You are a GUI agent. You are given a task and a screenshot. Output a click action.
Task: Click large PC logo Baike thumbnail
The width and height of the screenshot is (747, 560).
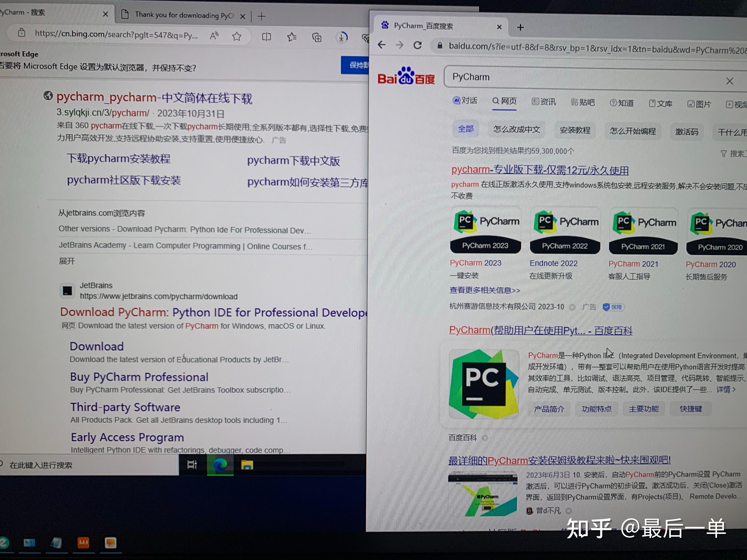pos(484,384)
